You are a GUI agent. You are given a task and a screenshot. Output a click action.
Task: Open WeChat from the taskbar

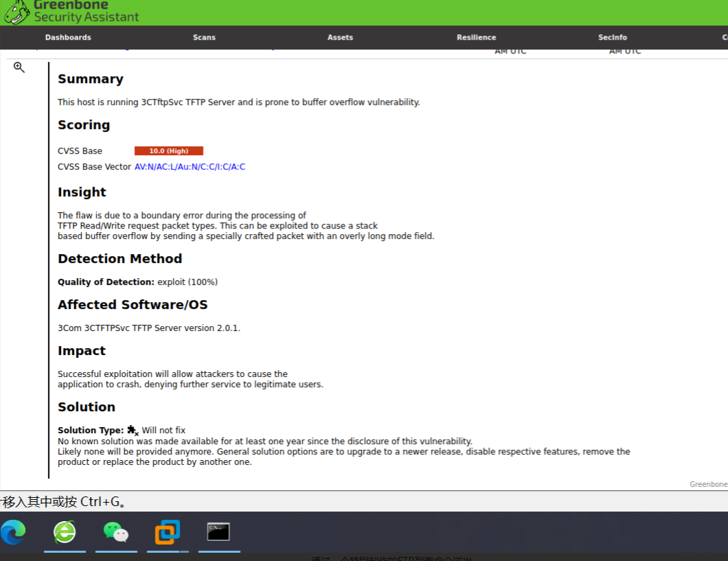[116, 531]
